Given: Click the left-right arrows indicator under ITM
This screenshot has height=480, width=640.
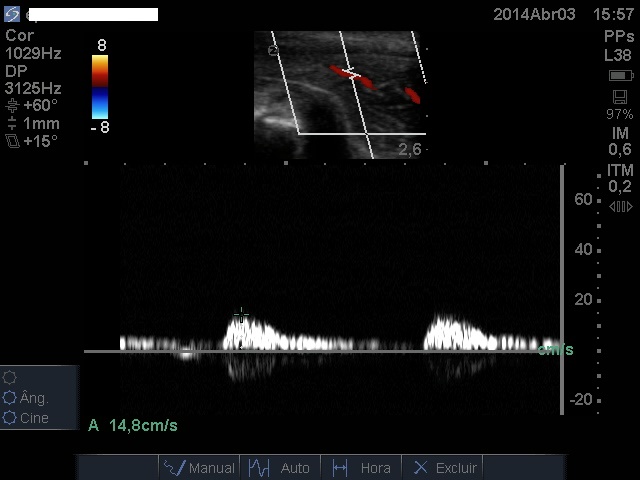Looking at the screenshot, I should point(620,207).
